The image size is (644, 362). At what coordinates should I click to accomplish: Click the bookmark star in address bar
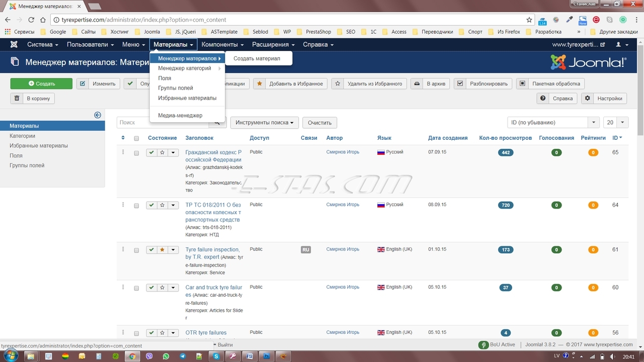pos(529,20)
